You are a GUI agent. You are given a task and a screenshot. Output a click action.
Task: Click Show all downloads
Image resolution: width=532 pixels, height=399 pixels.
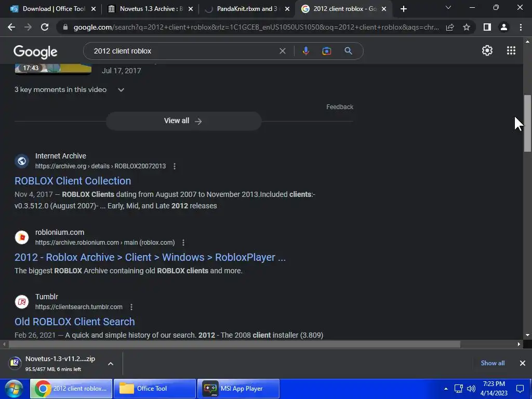[x=493, y=363]
